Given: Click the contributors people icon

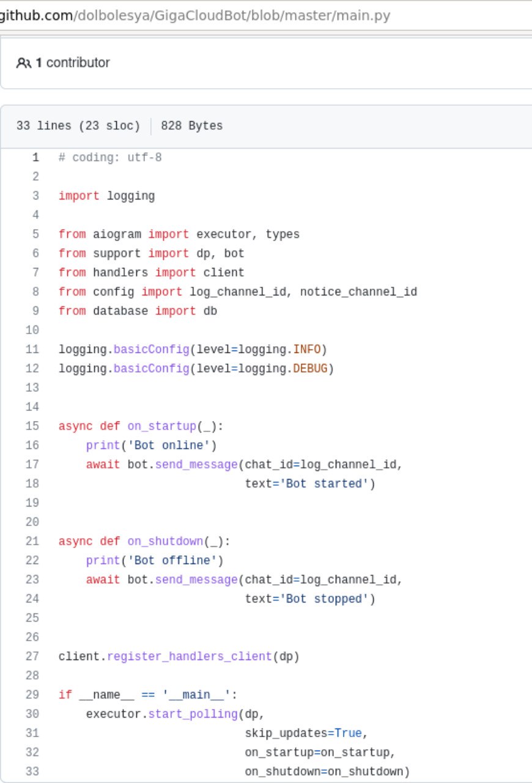Looking at the screenshot, I should pyautogui.click(x=23, y=62).
